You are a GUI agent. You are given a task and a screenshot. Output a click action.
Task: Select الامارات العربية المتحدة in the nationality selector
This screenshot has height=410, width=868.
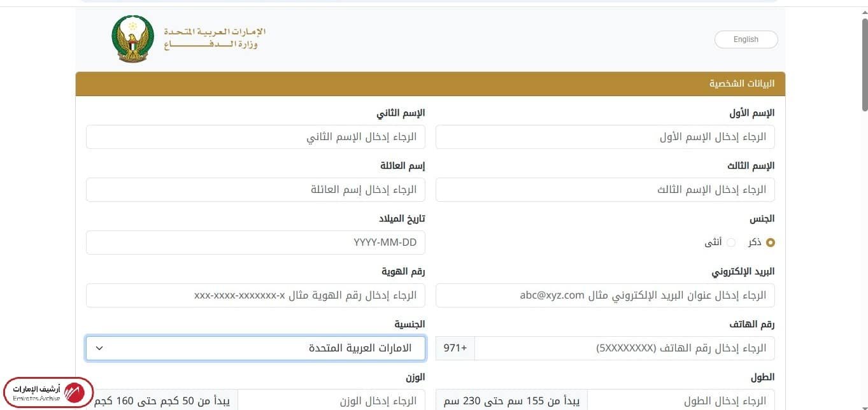255,348
